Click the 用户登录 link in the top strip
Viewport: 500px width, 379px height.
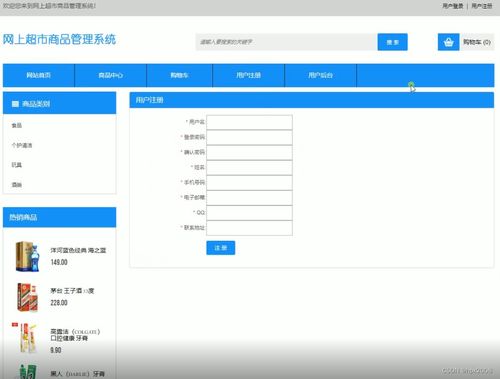pos(453,6)
